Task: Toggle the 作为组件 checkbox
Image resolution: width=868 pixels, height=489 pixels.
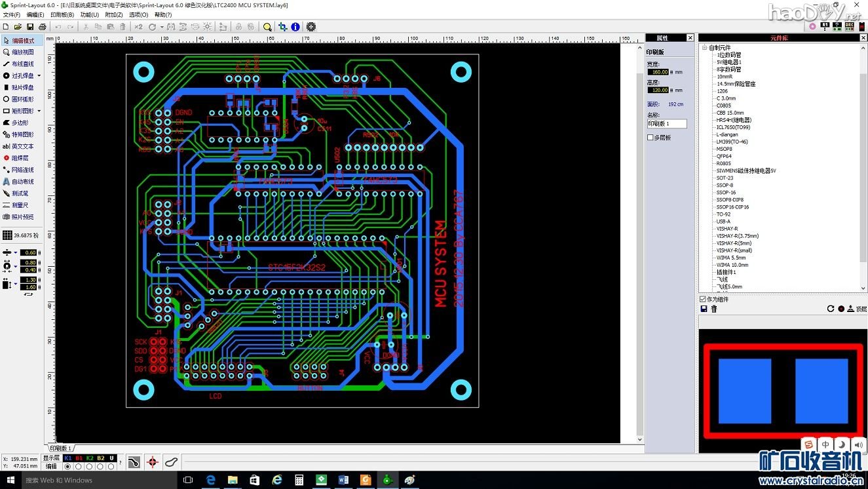Action: coord(703,300)
